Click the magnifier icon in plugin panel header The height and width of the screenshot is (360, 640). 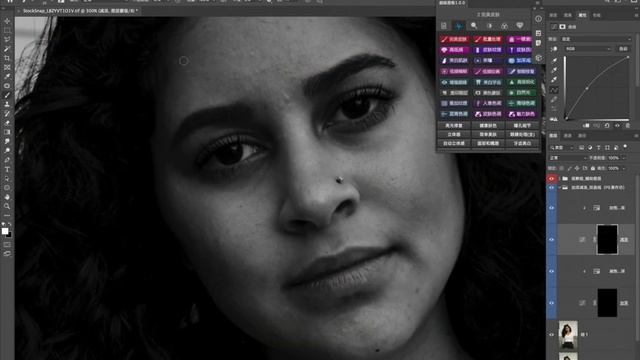click(474, 26)
